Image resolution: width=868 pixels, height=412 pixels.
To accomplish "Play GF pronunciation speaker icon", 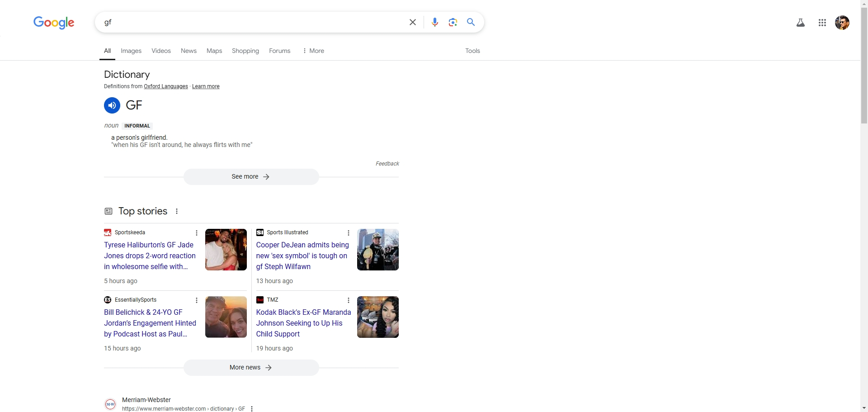I will pos(112,105).
